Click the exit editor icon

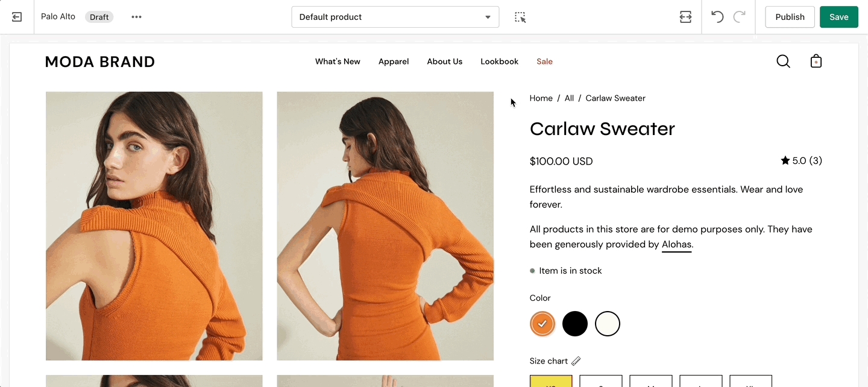point(17,17)
